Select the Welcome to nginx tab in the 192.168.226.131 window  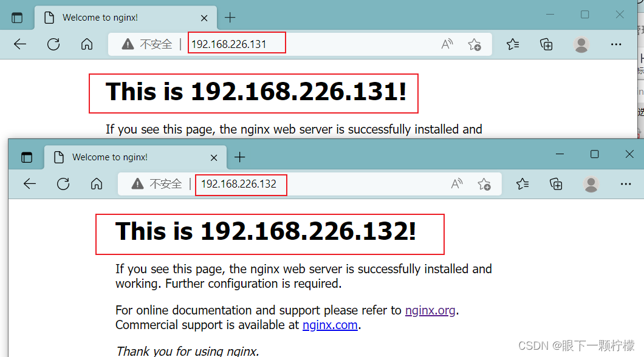(x=126, y=18)
